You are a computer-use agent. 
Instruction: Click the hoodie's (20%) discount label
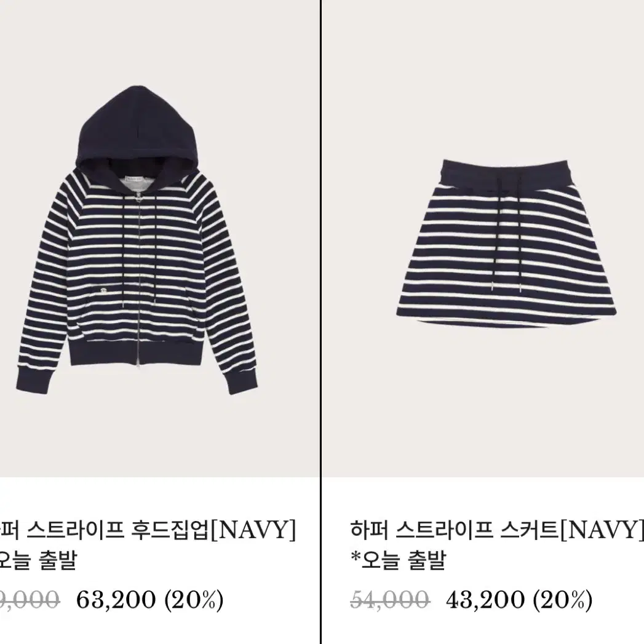pyautogui.click(x=194, y=600)
